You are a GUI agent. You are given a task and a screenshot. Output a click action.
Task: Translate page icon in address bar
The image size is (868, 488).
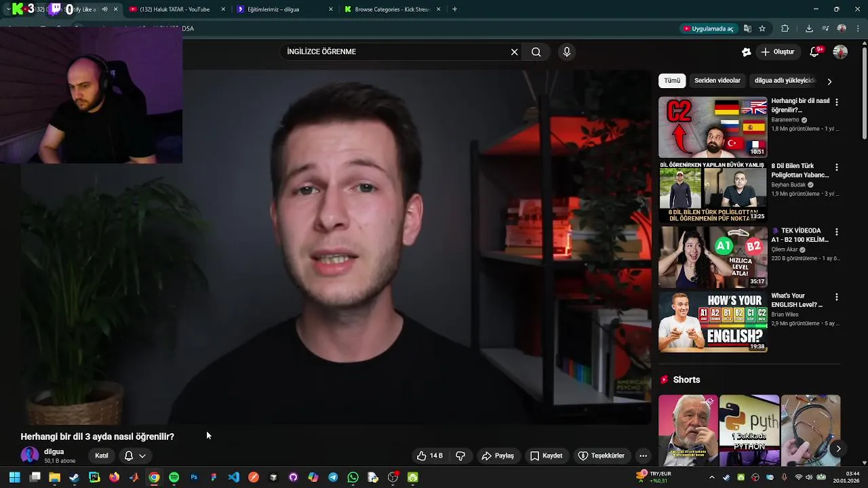[747, 28]
